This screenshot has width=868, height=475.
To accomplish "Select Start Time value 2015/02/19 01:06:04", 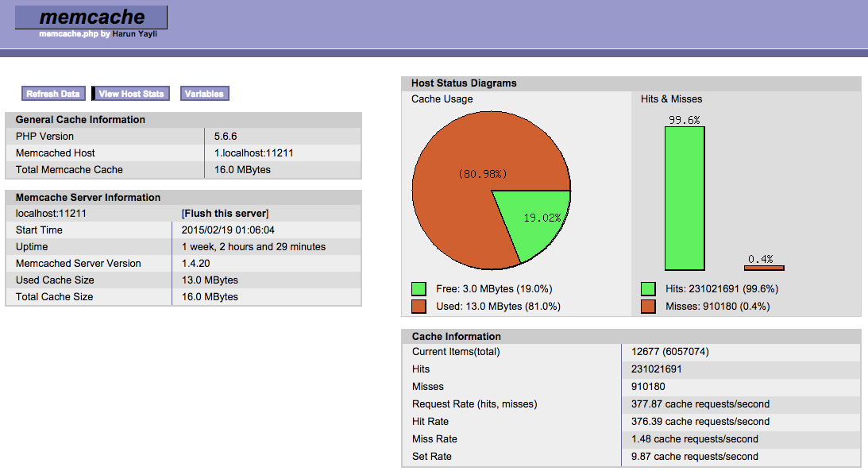I will pos(228,230).
